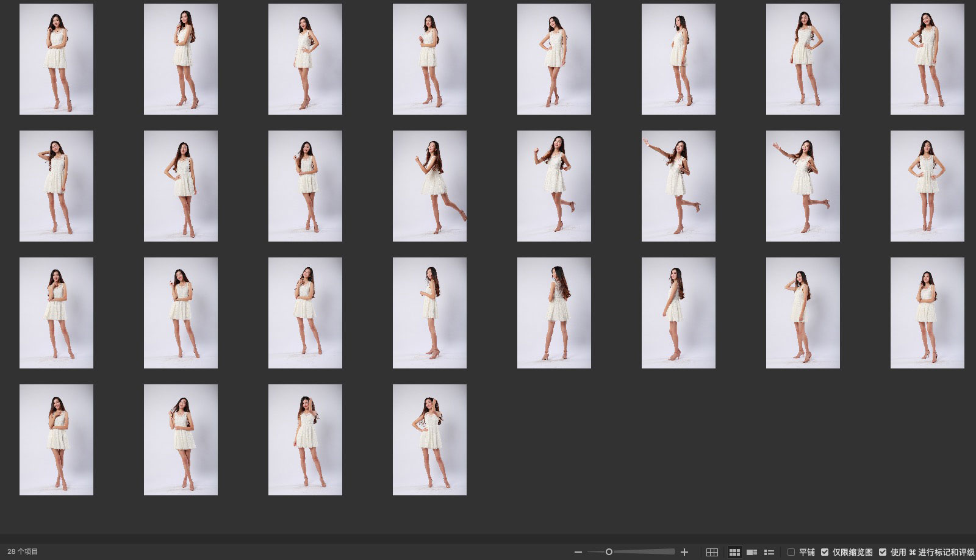
Task: Click the 28 个项目 item count
Action: click(23, 551)
